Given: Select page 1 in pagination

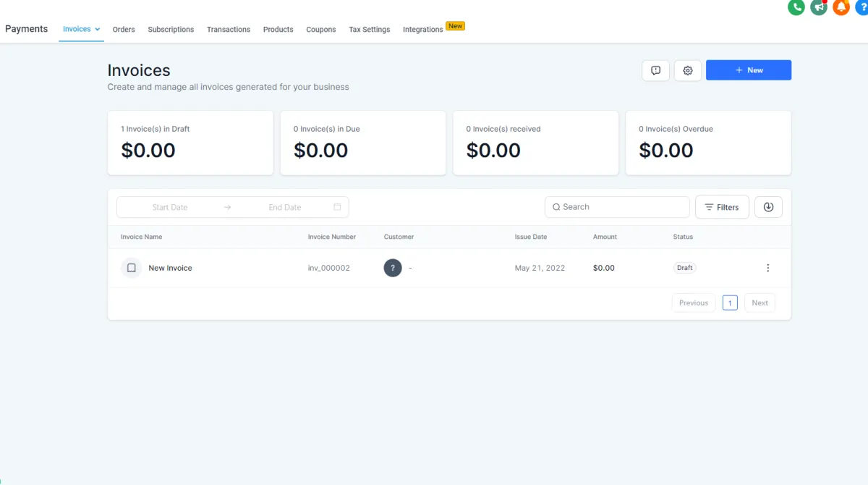Looking at the screenshot, I should point(731,303).
